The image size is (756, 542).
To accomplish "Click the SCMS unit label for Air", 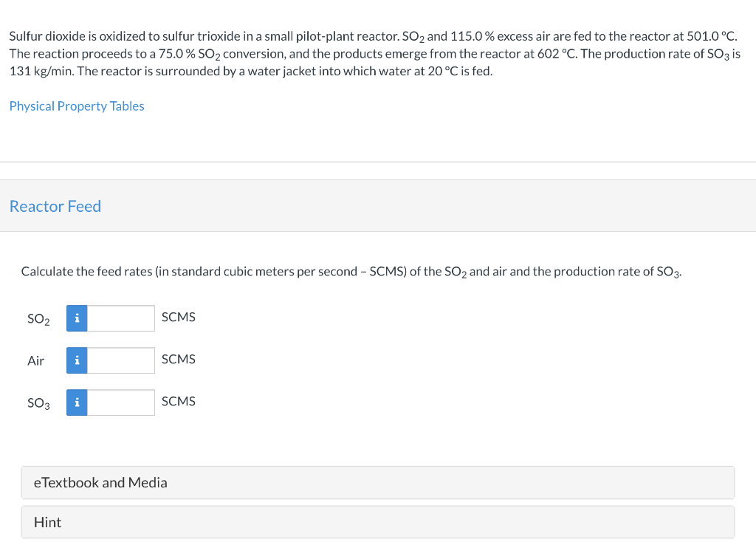I will pyautogui.click(x=178, y=359).
